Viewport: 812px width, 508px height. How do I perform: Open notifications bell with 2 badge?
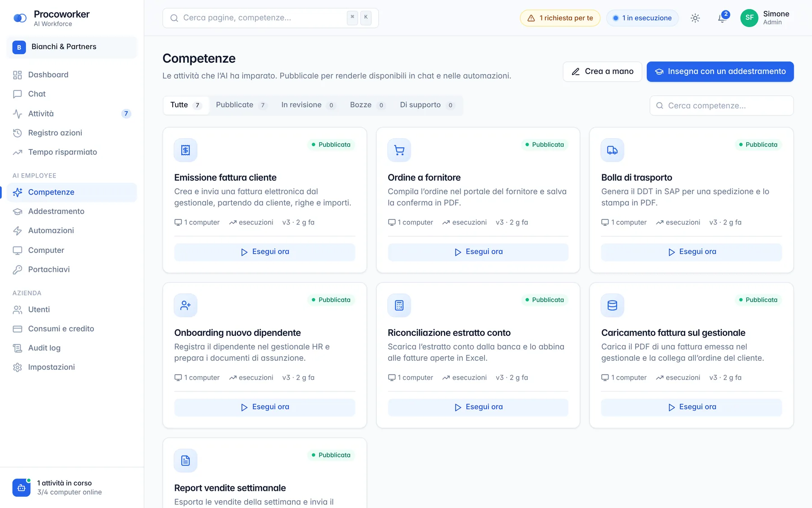pos(722,18)
